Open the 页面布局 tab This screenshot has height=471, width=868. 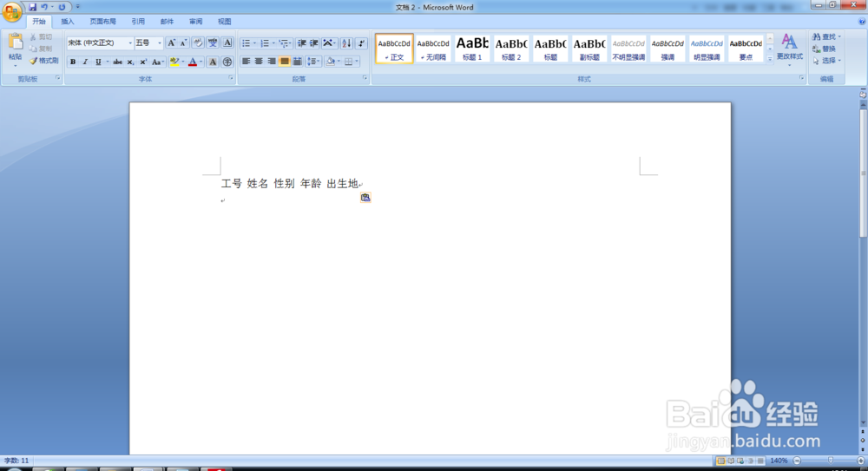[103, 22]
